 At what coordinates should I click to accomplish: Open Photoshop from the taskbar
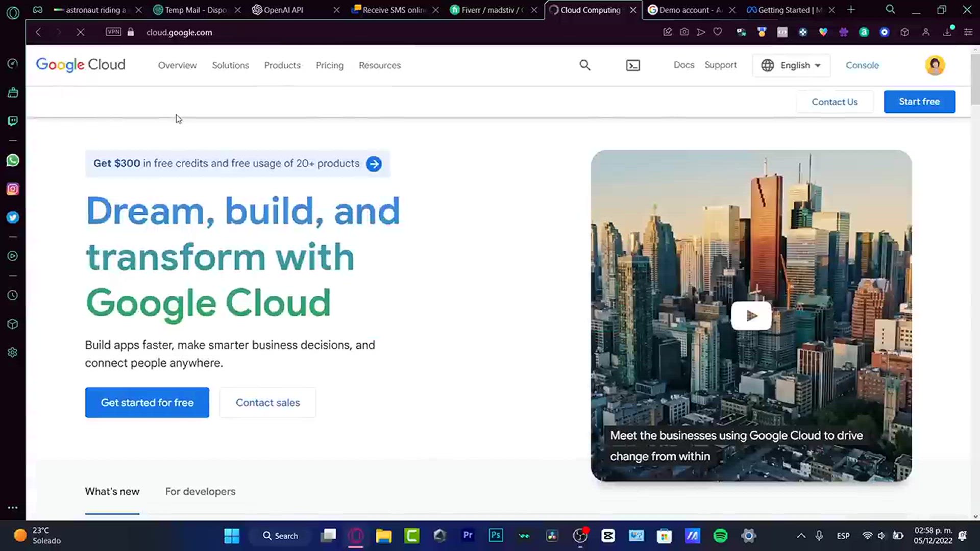[x=496, y=535]
